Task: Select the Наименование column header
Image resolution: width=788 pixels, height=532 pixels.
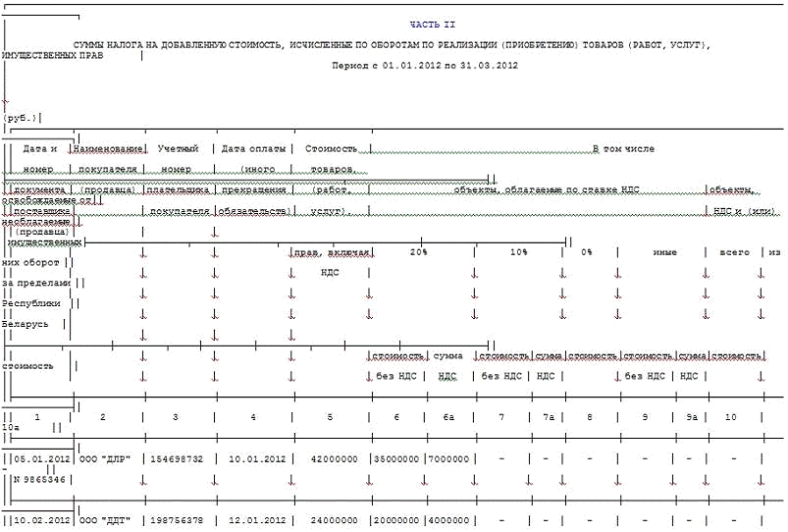Action: click(108, 149)
